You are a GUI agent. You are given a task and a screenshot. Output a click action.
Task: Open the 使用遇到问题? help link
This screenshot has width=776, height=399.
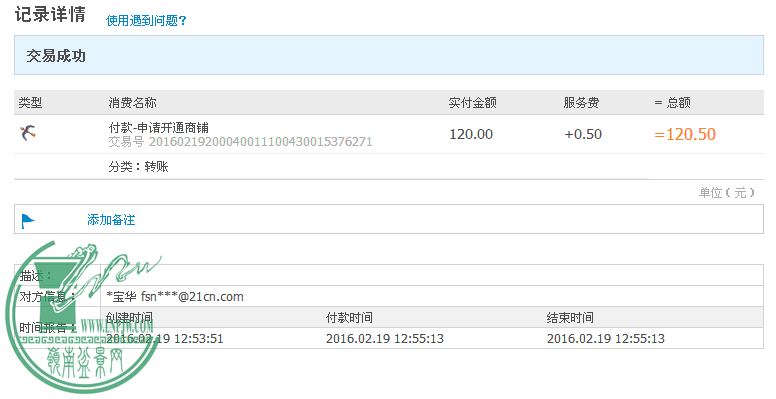[x=146, y=20]
